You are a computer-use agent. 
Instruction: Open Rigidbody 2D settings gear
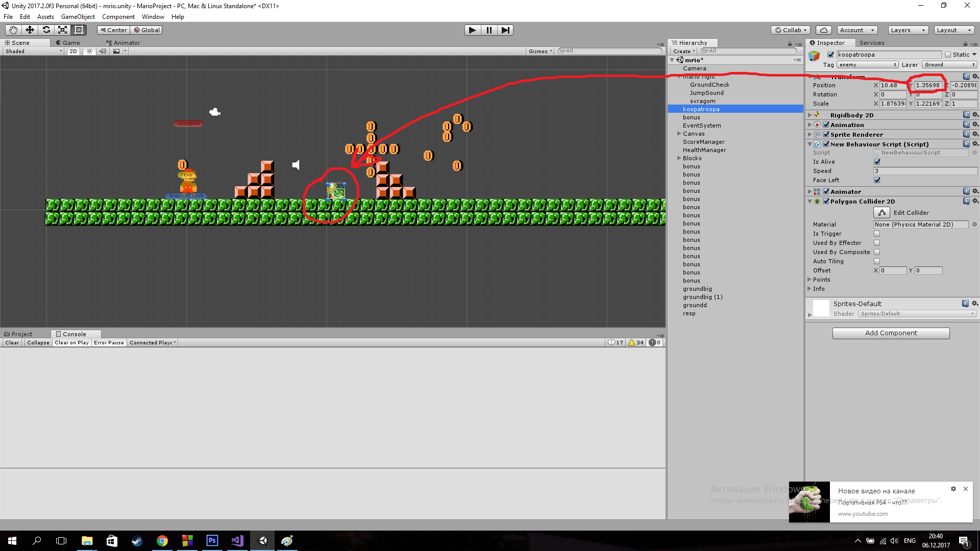[975, 115]
